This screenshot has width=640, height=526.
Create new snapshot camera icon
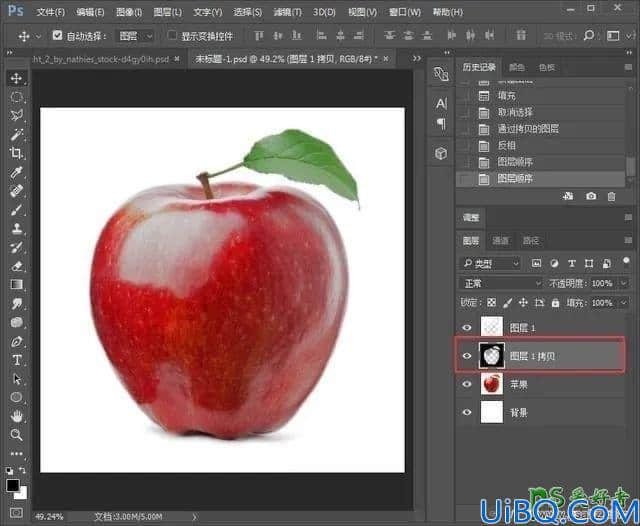click(x=591, y=196)
